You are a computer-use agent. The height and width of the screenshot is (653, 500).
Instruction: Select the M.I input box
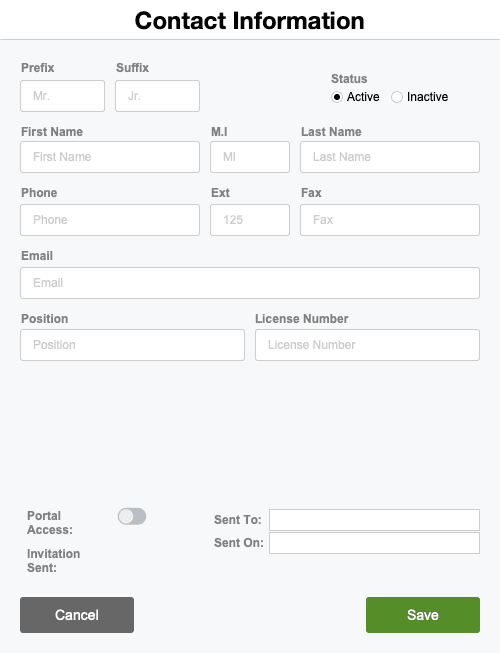click(x=250, y=157)
